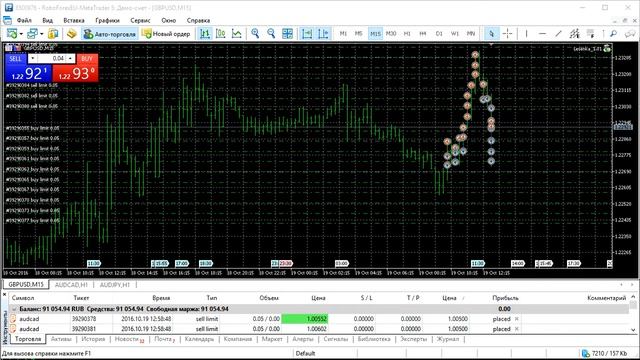Open the search magnifier icon
640x360 pixels.
point(613,33)
